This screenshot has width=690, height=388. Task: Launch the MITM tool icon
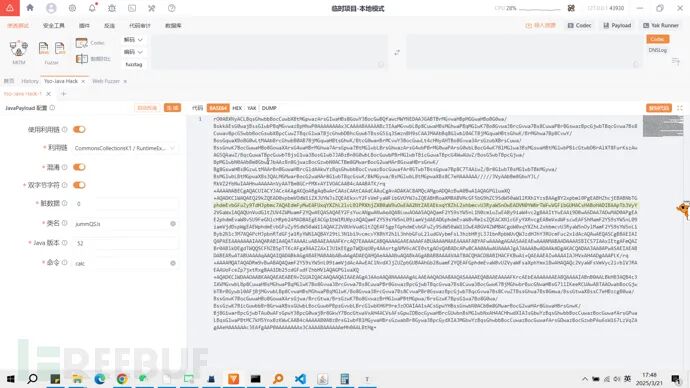pos(18,48)
